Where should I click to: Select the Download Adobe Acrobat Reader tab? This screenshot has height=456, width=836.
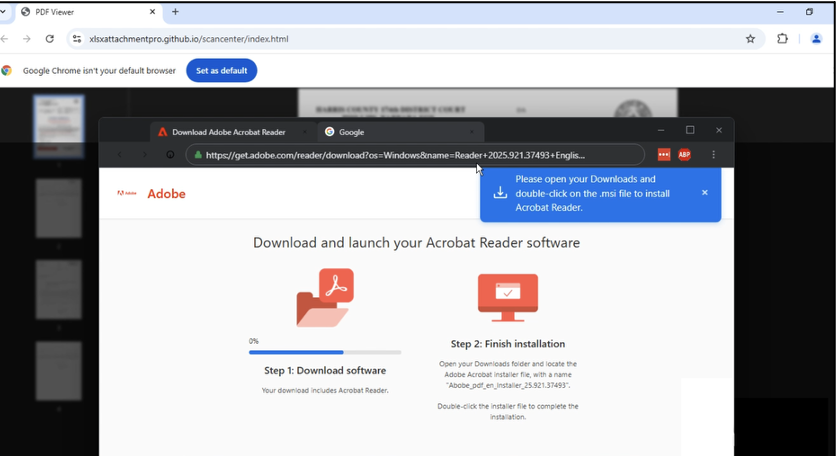click(x=233, y=132)
